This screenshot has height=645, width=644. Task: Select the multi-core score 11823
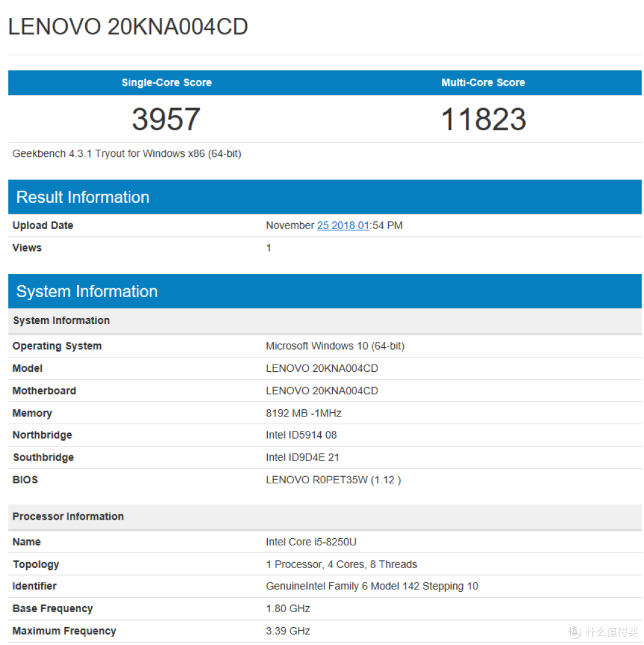pos(484,119)
